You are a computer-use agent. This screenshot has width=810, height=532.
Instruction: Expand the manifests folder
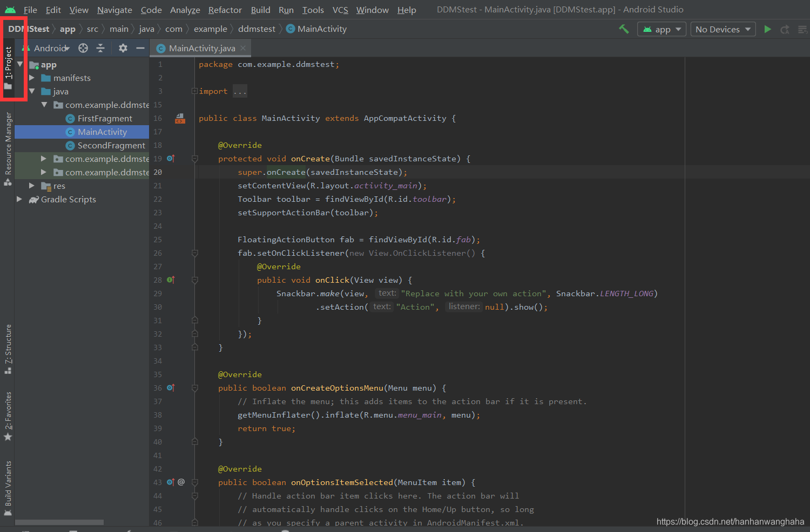32,78
